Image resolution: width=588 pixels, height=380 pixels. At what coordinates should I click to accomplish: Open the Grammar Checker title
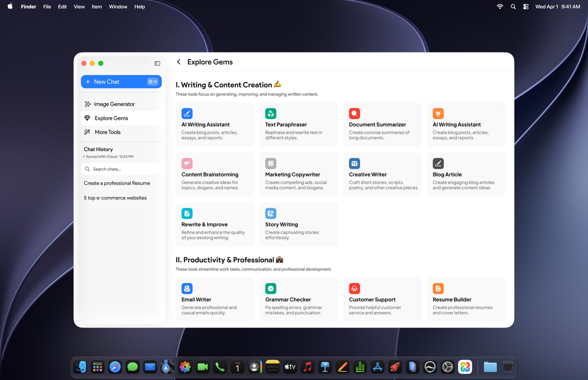[x=288, y=300]
